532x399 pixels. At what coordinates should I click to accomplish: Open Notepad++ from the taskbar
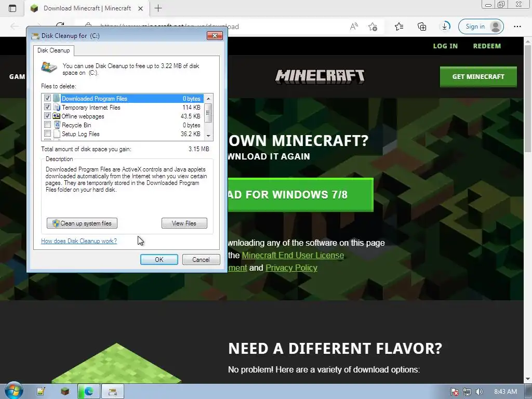[41, 392]
